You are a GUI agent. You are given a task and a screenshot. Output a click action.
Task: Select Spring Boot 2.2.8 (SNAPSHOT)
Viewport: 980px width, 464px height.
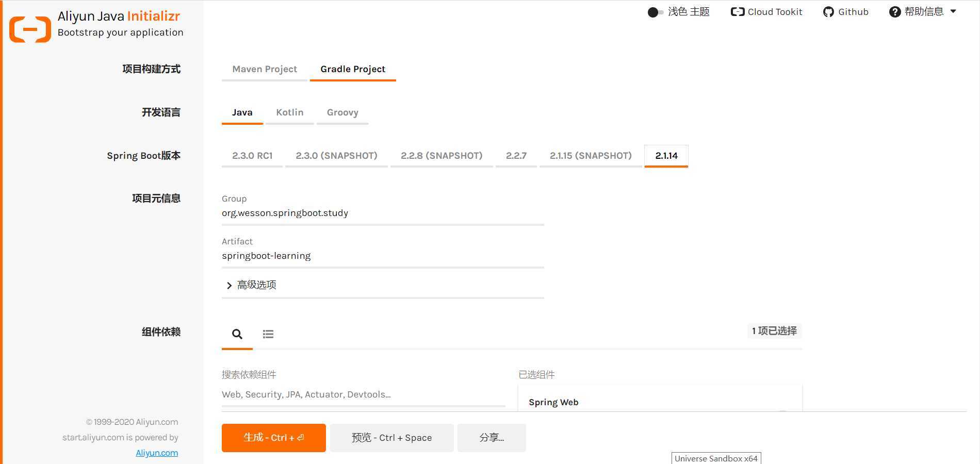[442, 156]
